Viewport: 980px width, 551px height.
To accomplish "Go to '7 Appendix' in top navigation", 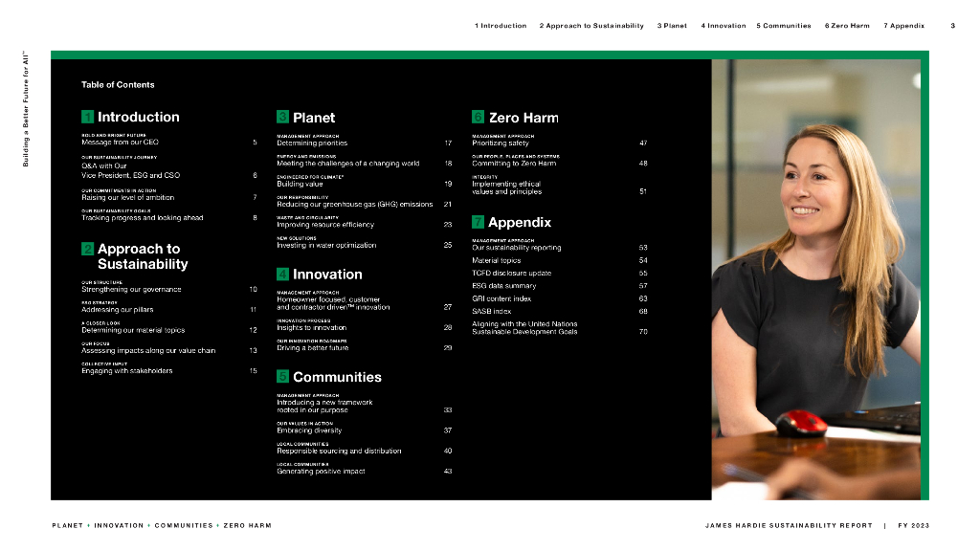I will click(x=903, y=26).
